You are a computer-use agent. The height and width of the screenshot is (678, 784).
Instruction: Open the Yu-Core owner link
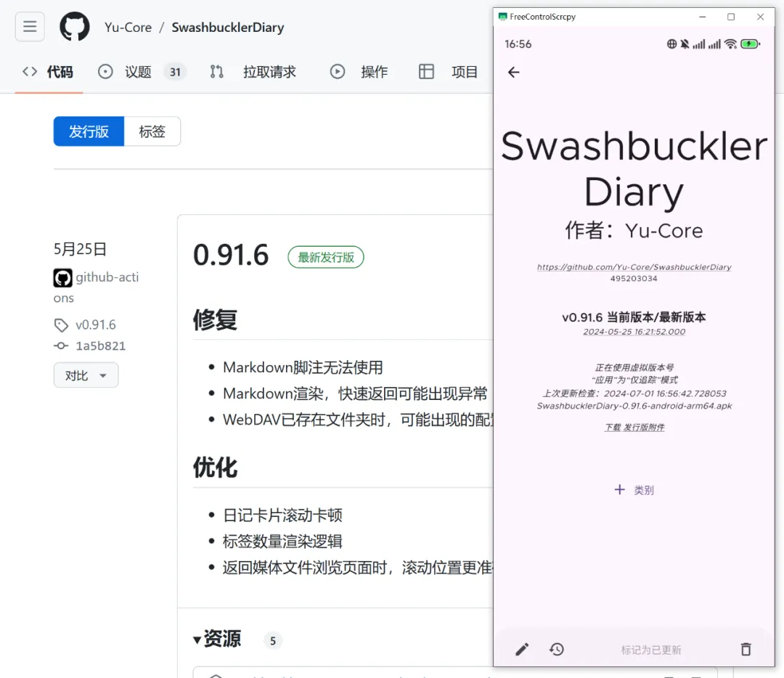click(x=128, y=28)
